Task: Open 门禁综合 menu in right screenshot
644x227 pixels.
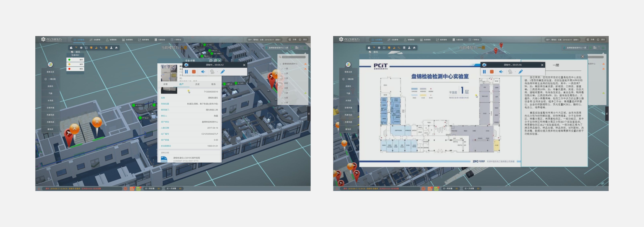Action: pos(474,40)
